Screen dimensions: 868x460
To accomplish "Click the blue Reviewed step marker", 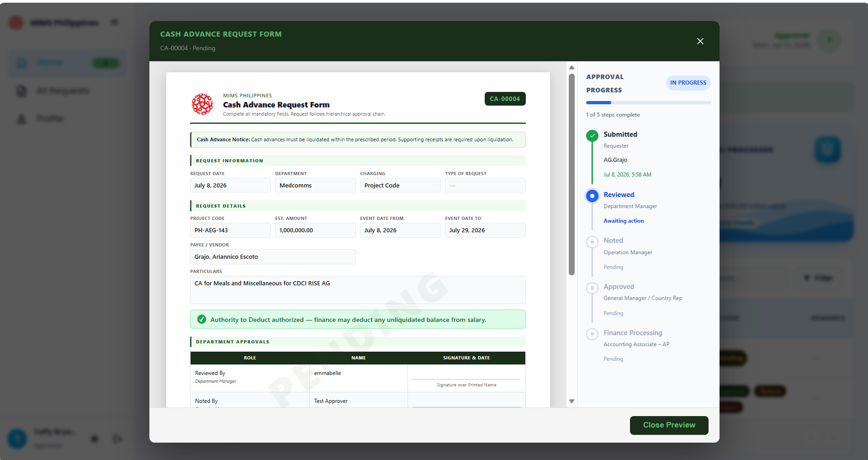I will point(592,196).
